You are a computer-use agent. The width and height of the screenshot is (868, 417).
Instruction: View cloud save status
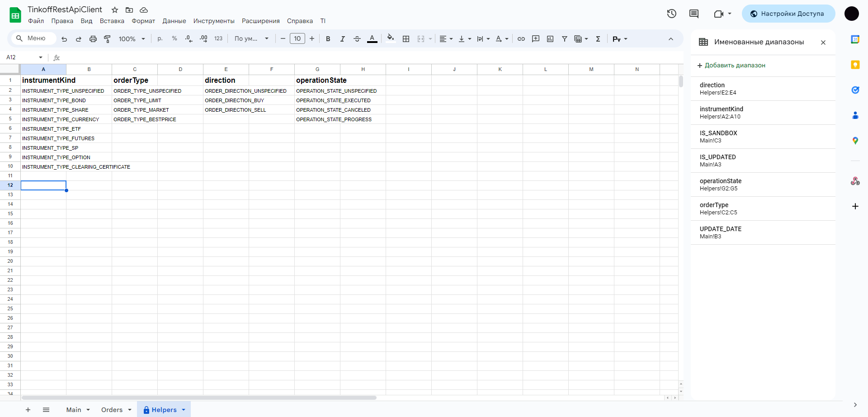[144, 10]
